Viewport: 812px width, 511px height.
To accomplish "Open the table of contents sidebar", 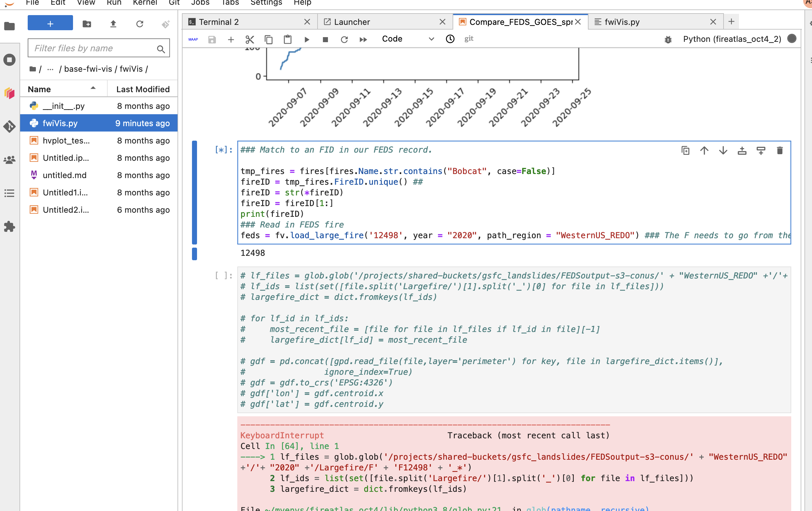I will point(9,193).
